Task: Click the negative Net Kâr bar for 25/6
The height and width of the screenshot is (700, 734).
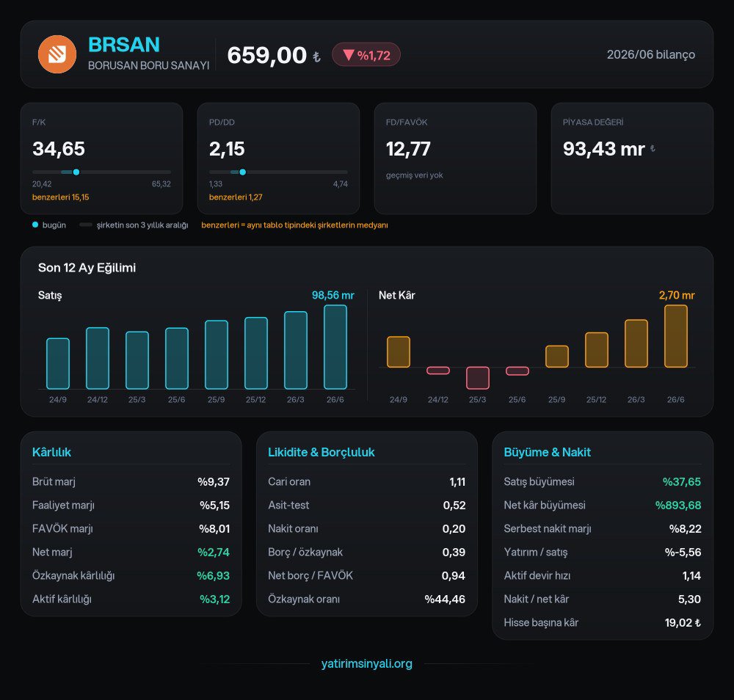Action: (x=517, y=371)
